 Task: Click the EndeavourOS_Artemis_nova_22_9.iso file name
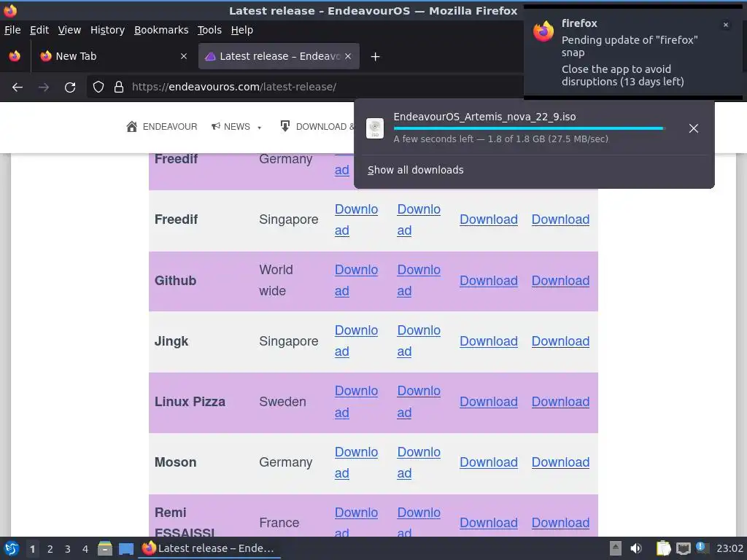484,117
